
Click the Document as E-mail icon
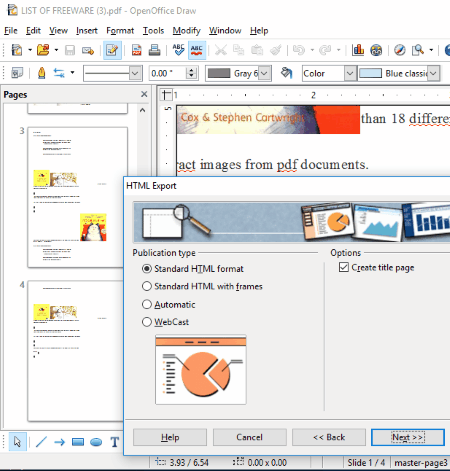[x=88, y=51]
